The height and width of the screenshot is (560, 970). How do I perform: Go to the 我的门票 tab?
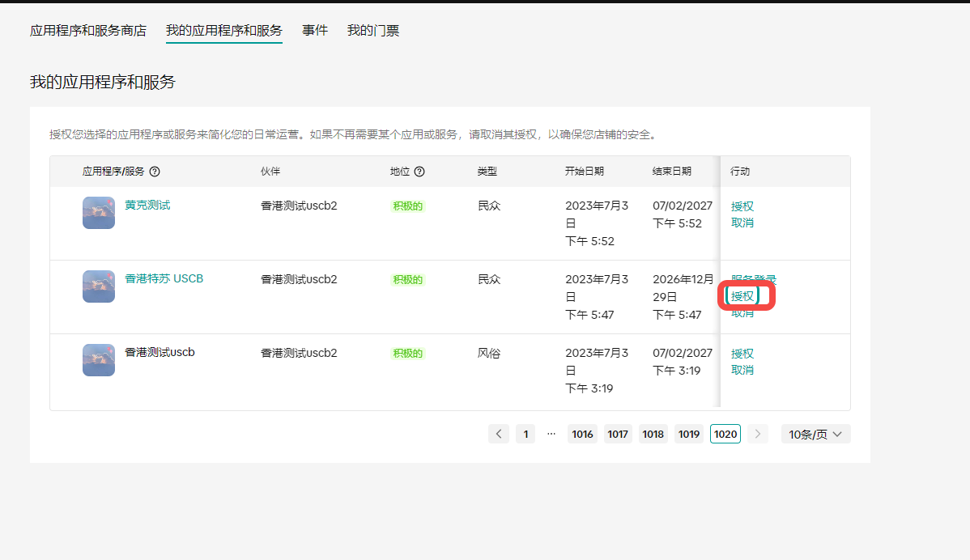(373, 31)
